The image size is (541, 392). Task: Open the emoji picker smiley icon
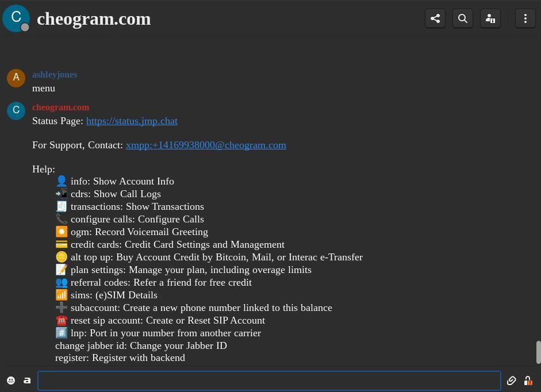tap(11, 381)
